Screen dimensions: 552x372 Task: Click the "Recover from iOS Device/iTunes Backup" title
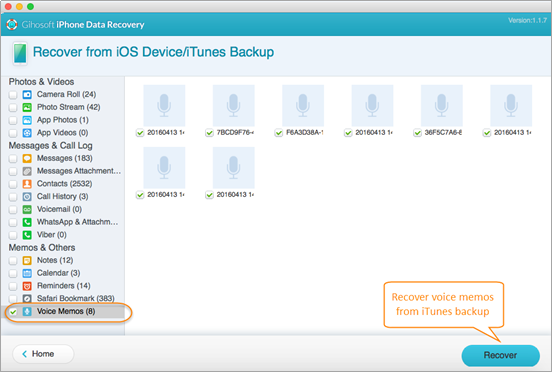(153, 52)
